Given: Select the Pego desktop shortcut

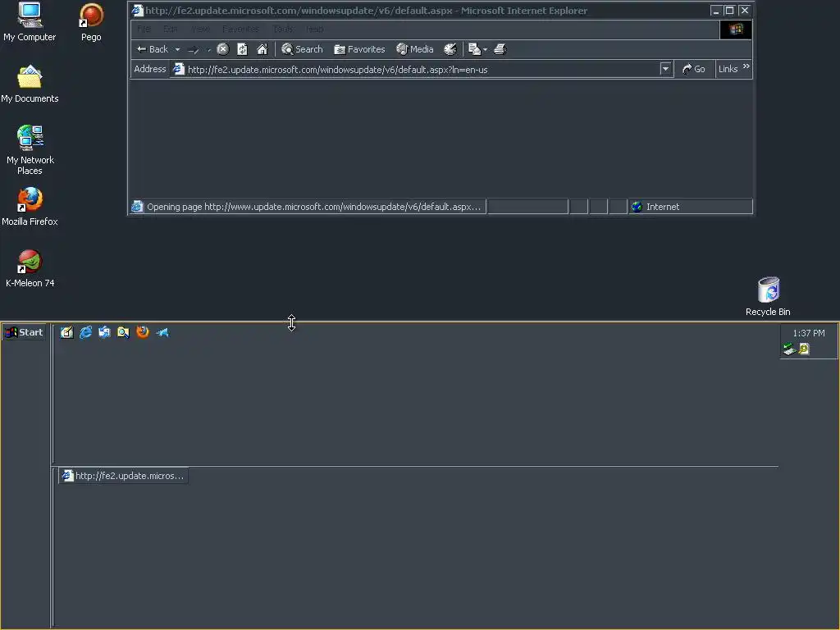Looking at the screenshot, I should click(91, 21).
